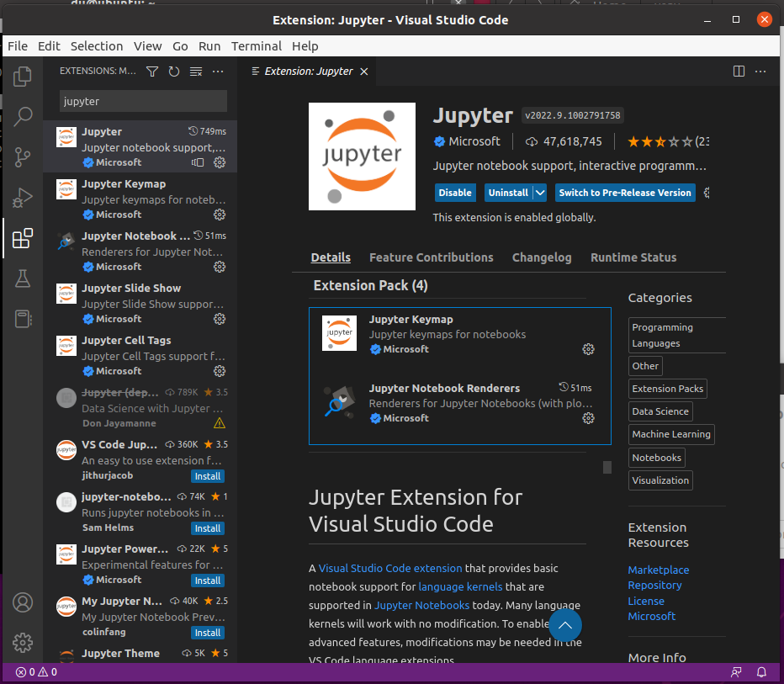Image resolution: width=784 pixels, height=684 pixels.
Task: Open Extensions panel more actions menu
Action: (218, 72)
